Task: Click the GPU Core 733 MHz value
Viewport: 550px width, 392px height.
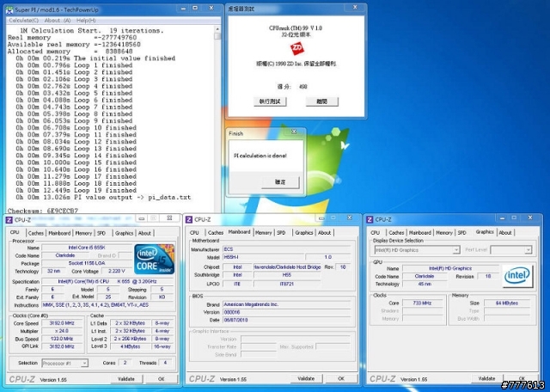Action: (422, 303)
